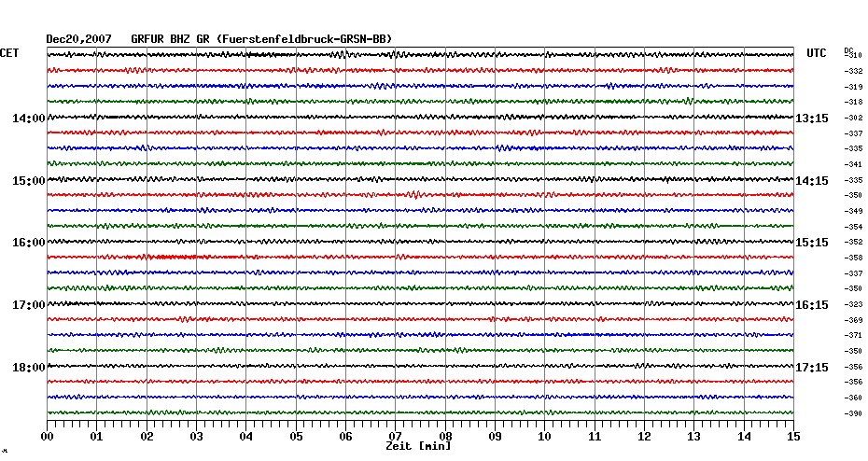Click DC offset value -318
Screen dimensions: 868x461
pos(854,103)
